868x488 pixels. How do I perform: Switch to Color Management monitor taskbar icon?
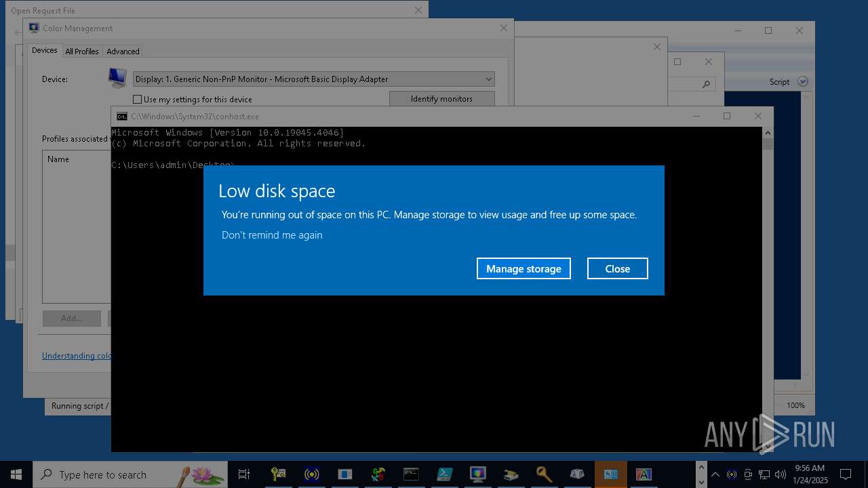click(477, 474)
